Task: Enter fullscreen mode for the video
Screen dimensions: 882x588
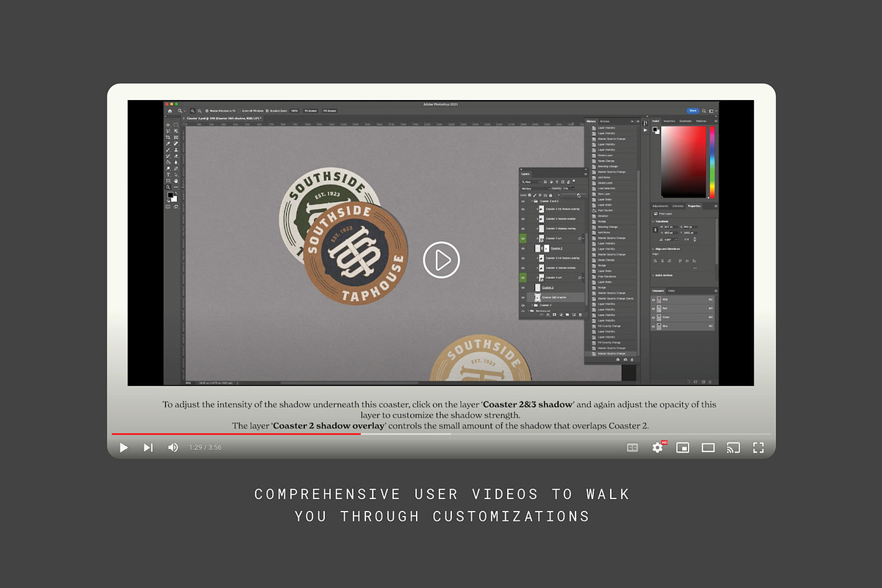Action: 758,447
